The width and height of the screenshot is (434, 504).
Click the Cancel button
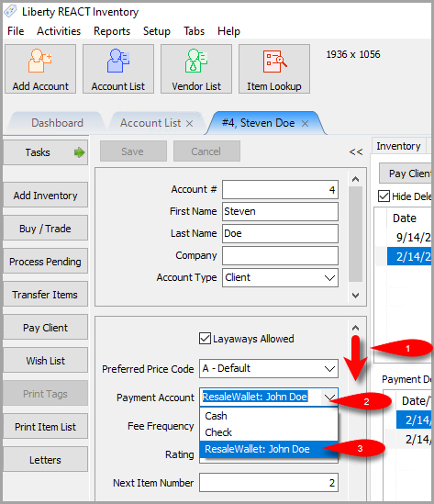pyautogui.click(x=206, y=151)
